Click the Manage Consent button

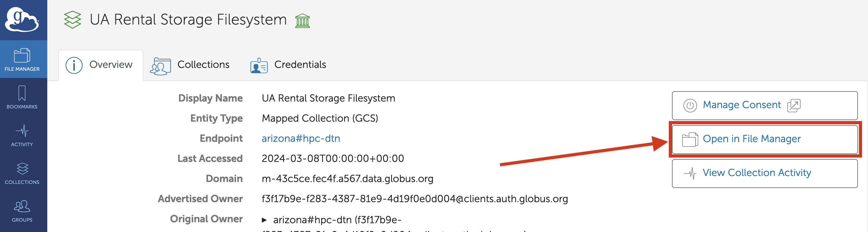click(x=765, y=106)
